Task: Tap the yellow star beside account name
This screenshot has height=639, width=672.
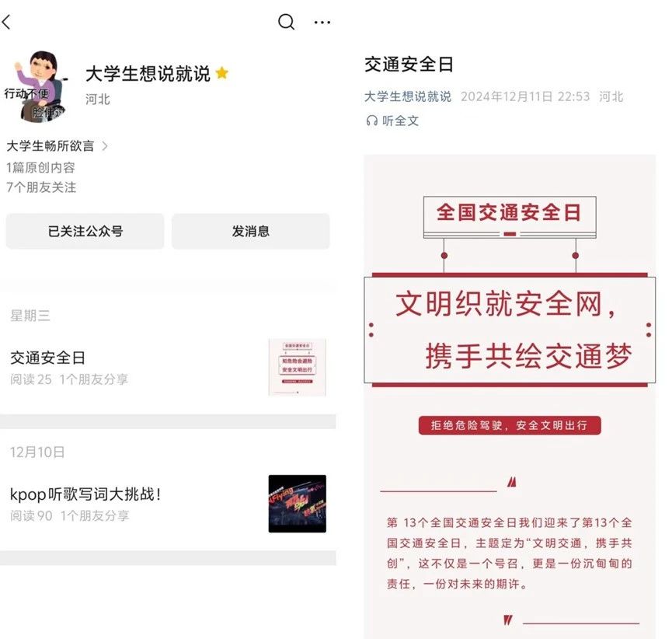Action: [222, 73]
